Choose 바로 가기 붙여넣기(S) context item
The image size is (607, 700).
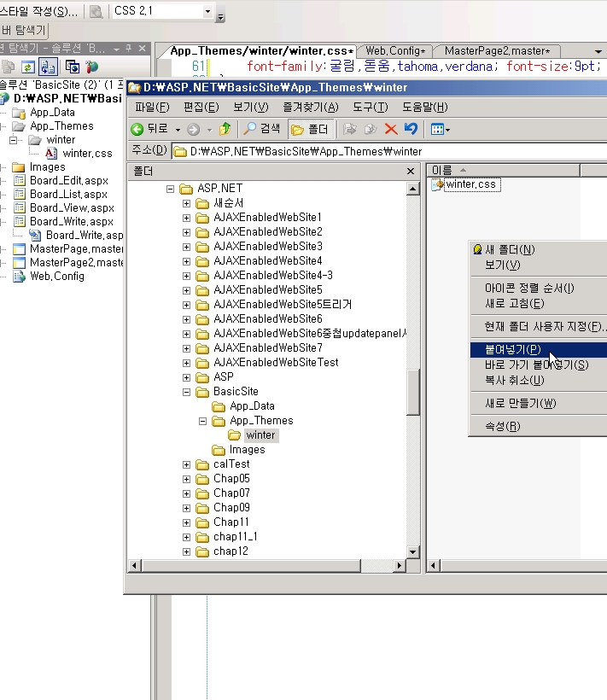(539, 365)
